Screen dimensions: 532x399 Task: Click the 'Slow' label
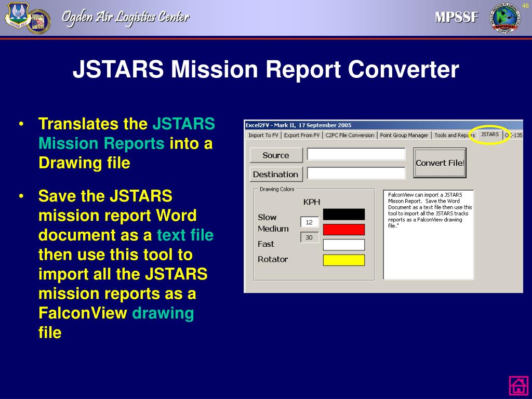pyautogui.click(x=267, y=217)
